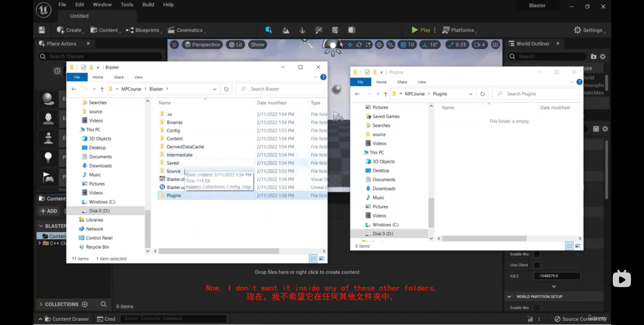644x325 pixels.
Task: Select the translate gizmo tool in viewport
Action: coord(350,45)
